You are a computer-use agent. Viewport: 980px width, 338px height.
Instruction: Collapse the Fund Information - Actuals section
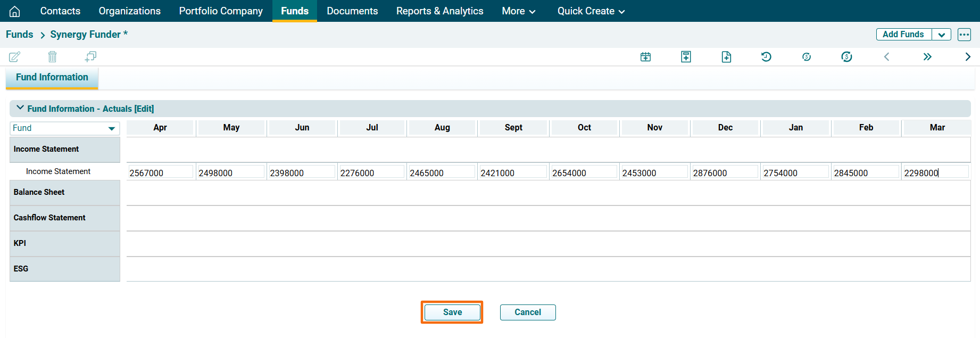click(x=20, y=108)
